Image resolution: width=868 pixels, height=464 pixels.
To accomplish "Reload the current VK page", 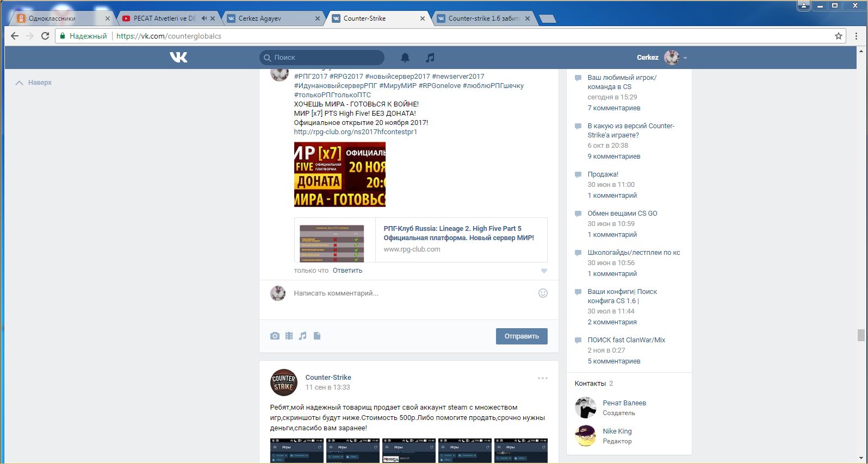I will [45, 36].
